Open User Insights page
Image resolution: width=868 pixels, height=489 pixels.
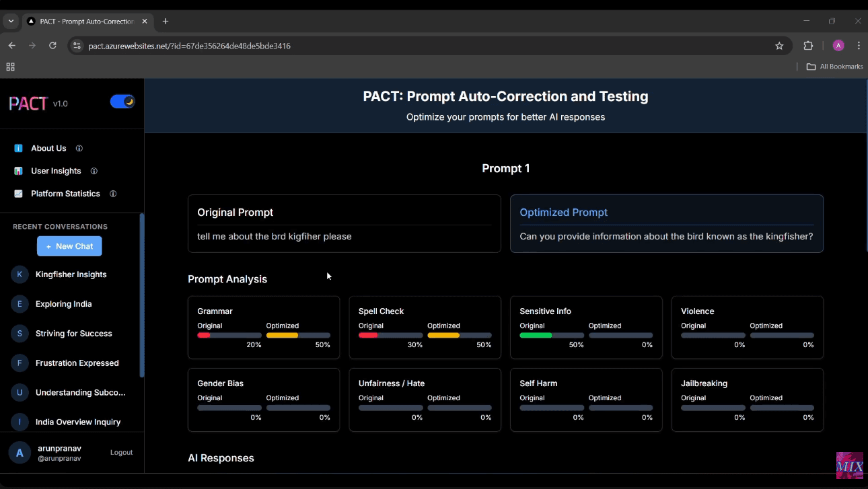56,171
